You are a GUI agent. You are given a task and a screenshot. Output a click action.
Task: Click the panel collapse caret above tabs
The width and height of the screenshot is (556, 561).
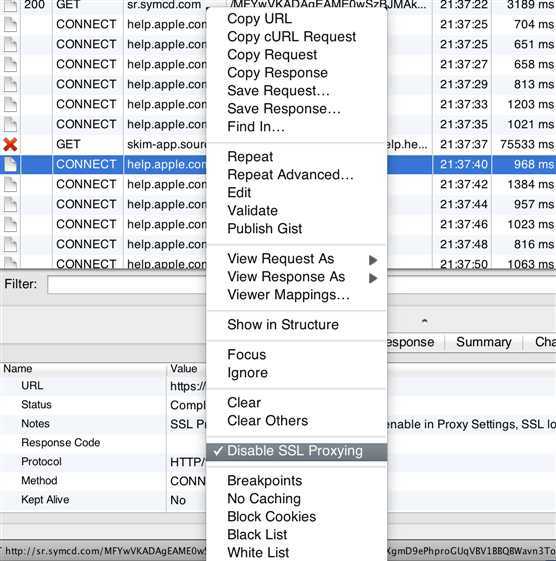tap(424, 321)
